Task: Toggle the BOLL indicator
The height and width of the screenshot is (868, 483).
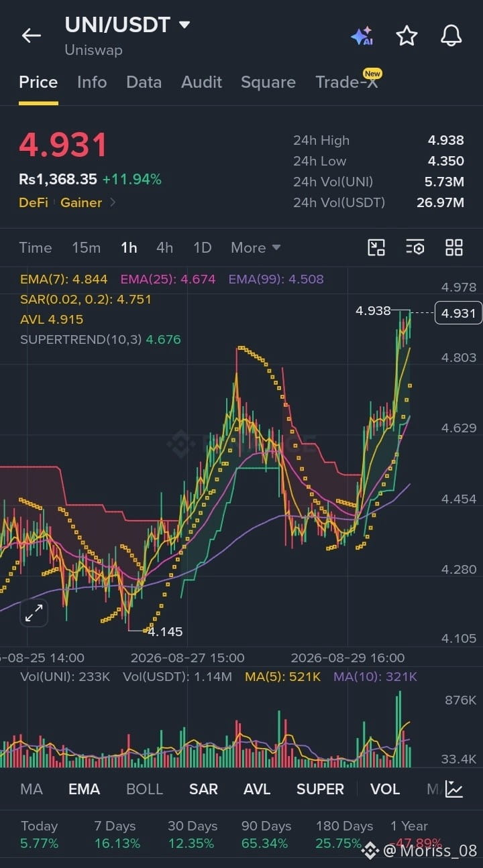Action: tap(145, 789)
